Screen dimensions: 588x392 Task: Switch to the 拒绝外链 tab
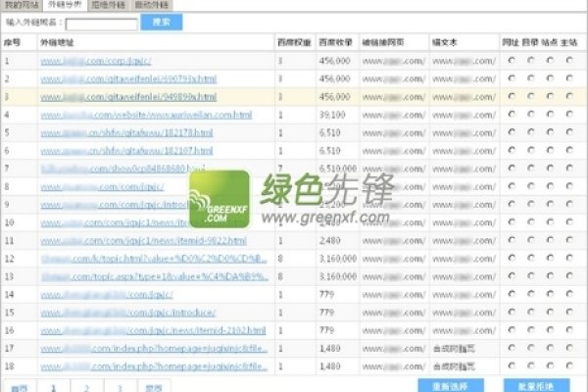(108, 5)
